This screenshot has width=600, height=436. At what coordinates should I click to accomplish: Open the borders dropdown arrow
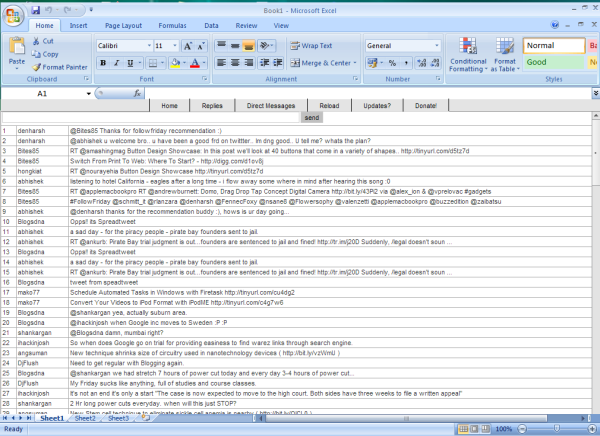(x=162, y=63)
